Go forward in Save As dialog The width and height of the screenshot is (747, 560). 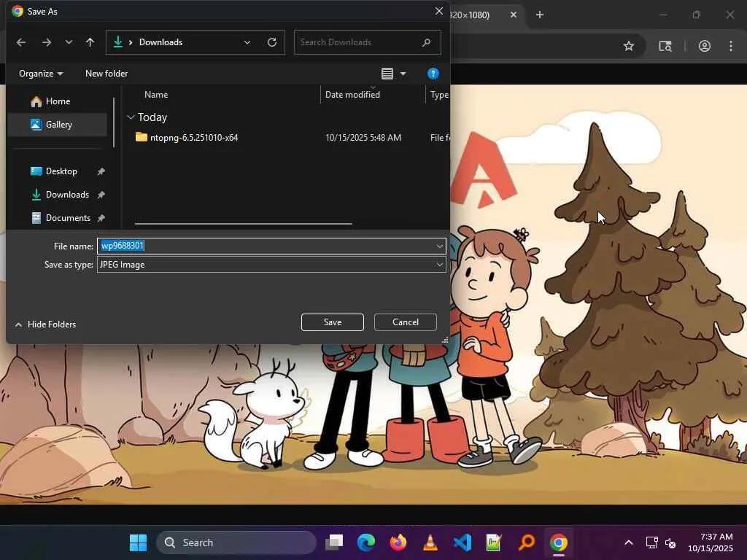pyautogui.click(x=46, y=42)
